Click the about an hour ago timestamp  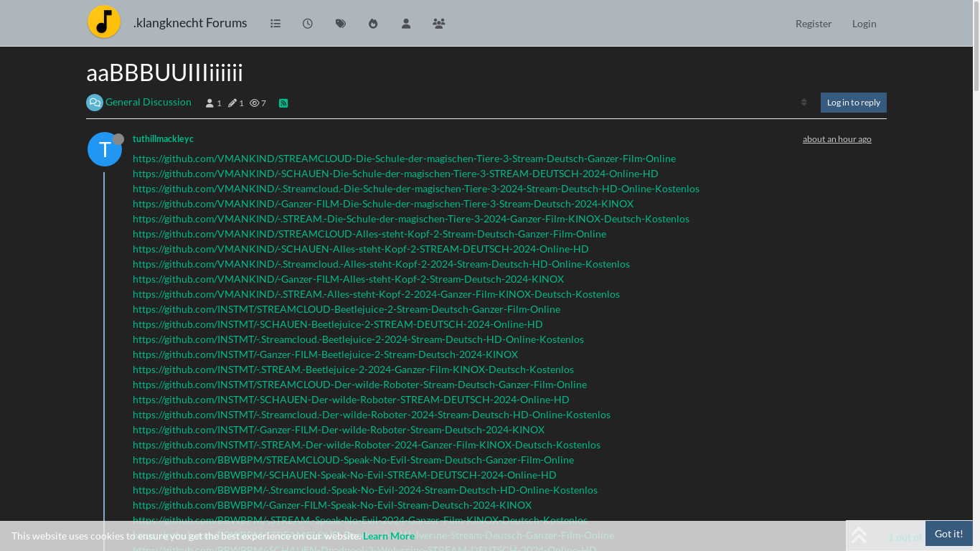837,139
